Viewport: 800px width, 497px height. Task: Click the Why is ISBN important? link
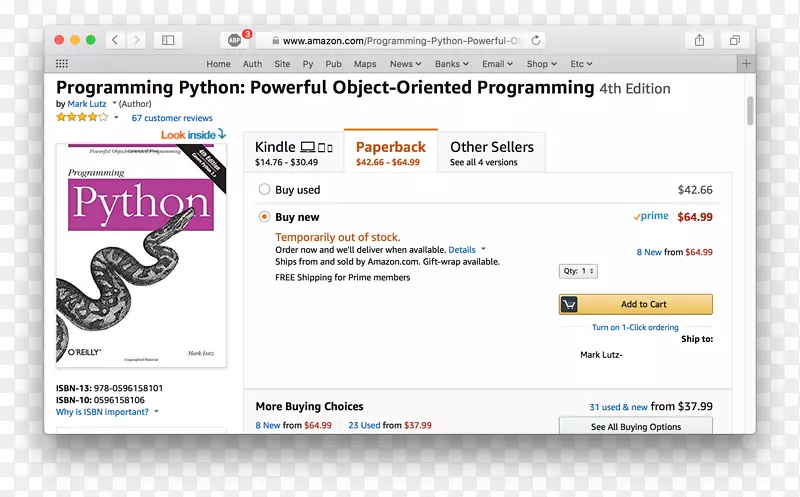[x=102, y=412]
